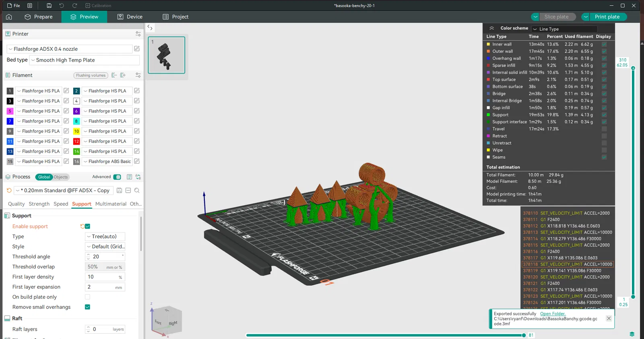Click the top handle of the layer slider
This screenshot has height=339, width=644.
click(633, 68)
